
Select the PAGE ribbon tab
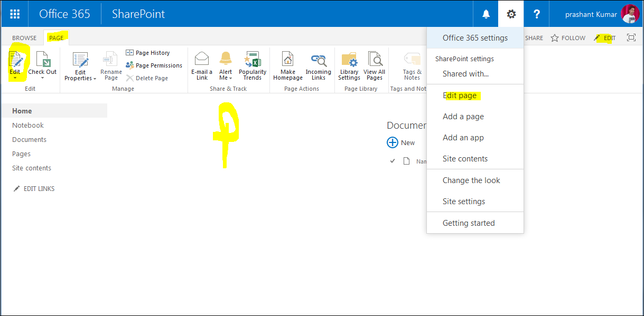[x=56, y=38]
